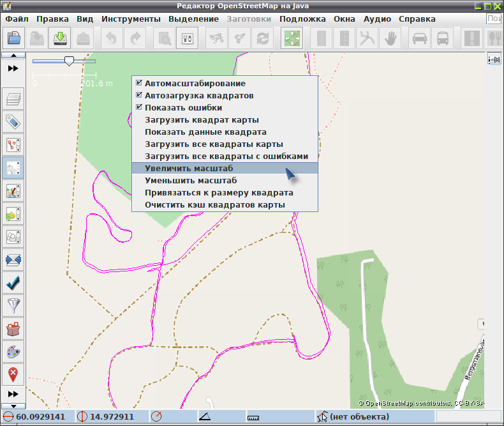Open the Подложка menu
504x426 pixels.
tap(302, 19)
